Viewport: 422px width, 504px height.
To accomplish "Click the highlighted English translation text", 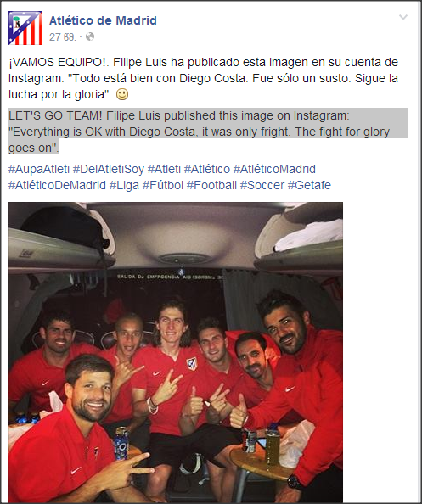I will pos(208,132).
